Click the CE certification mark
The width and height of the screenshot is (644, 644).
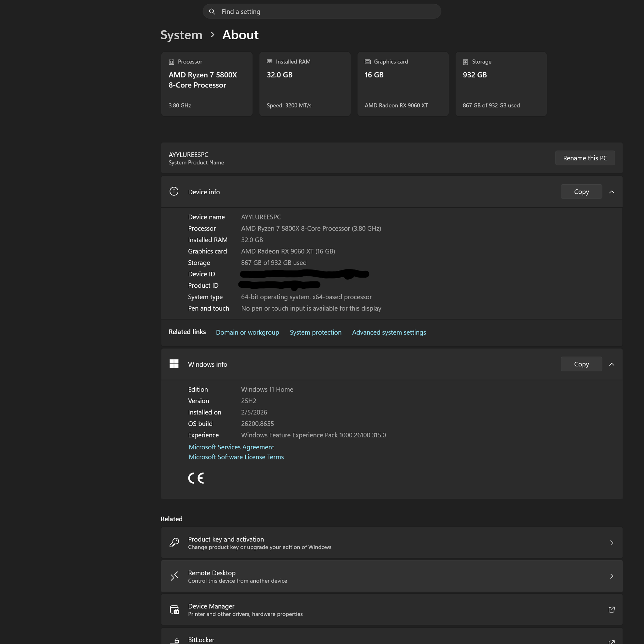click(196, 478)
